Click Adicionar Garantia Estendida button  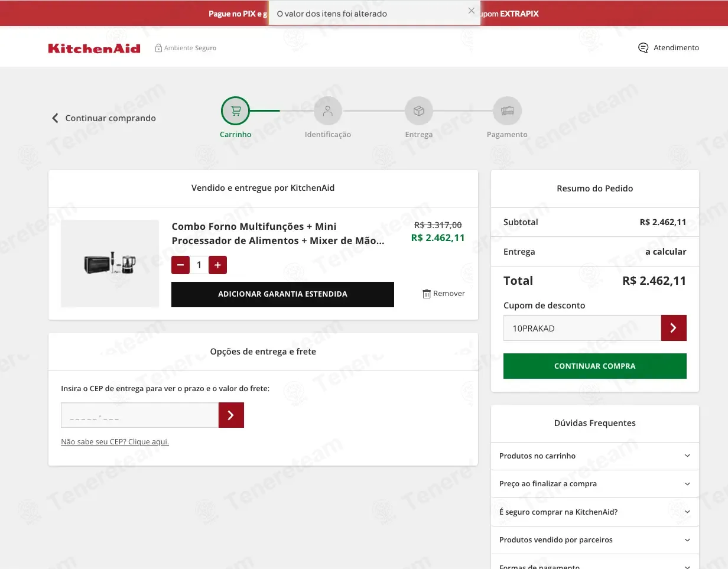pos(282,294)
